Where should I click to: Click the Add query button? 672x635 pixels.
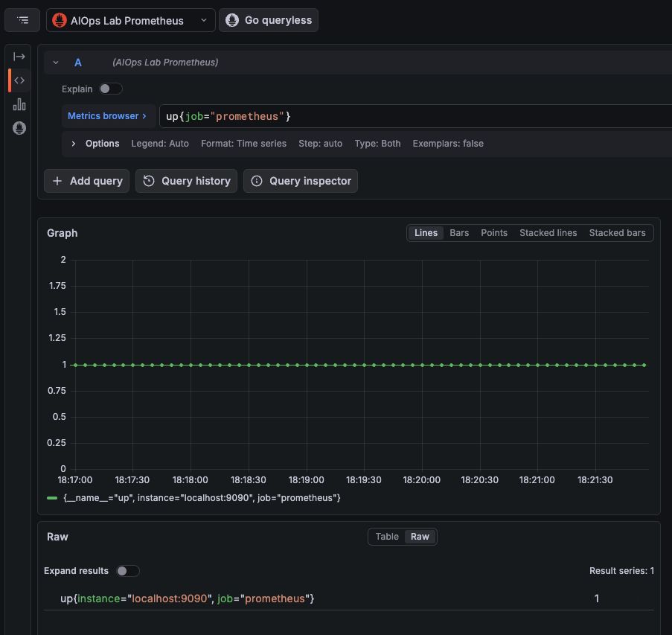86,181
